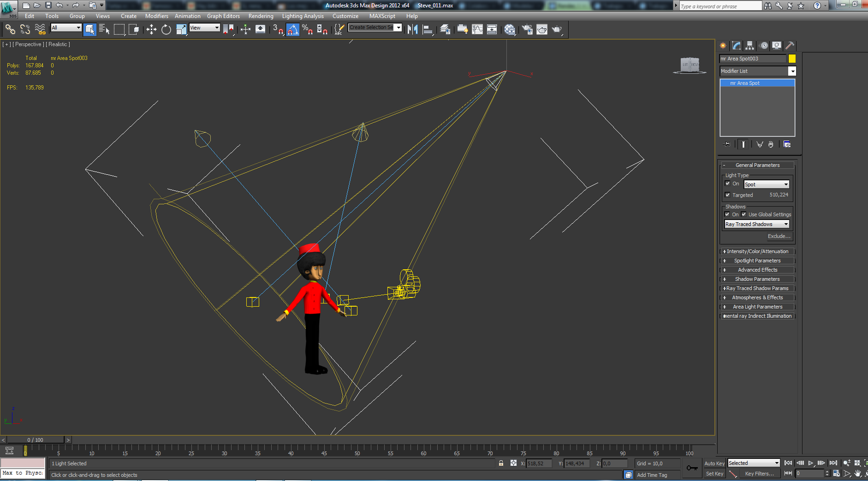Open the Create Selection Set dropdown
This screenshot has height=481, width=868.
pos(375,28)
